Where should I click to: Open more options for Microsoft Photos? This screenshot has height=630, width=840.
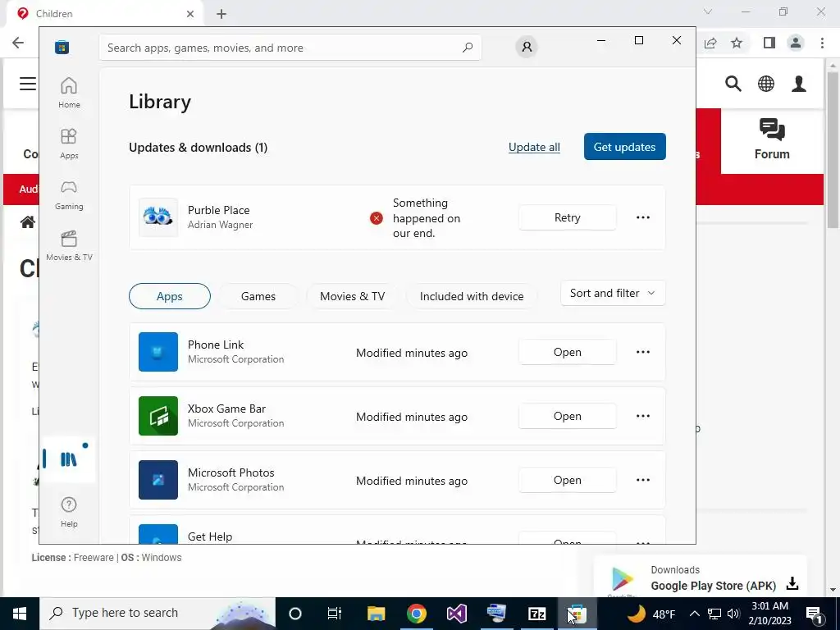(643, 480)
